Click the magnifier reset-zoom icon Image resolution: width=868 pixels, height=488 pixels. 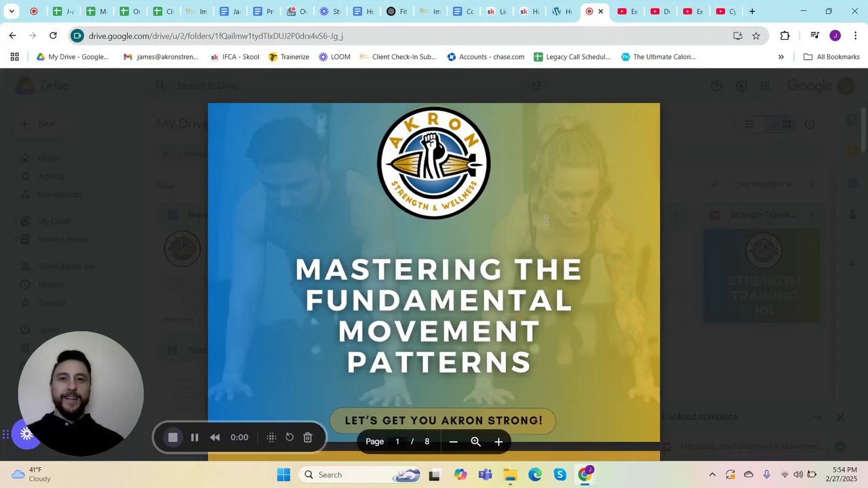[476, 442]
